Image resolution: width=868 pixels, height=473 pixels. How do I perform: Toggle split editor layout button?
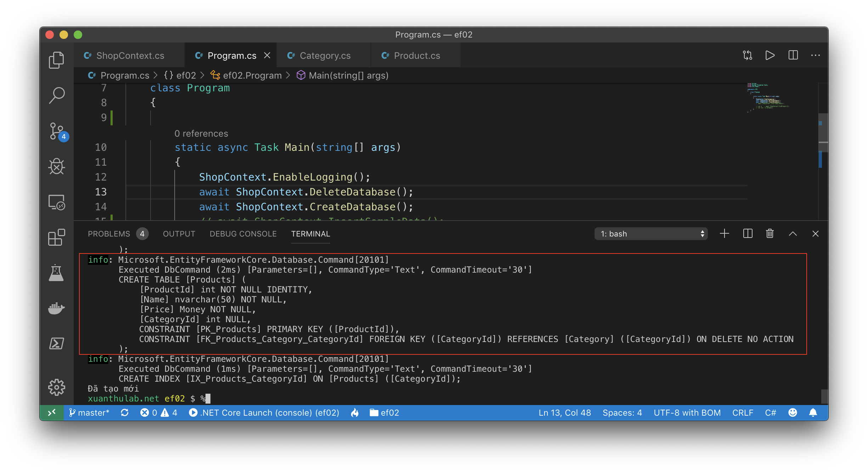[x=793, y=56]
